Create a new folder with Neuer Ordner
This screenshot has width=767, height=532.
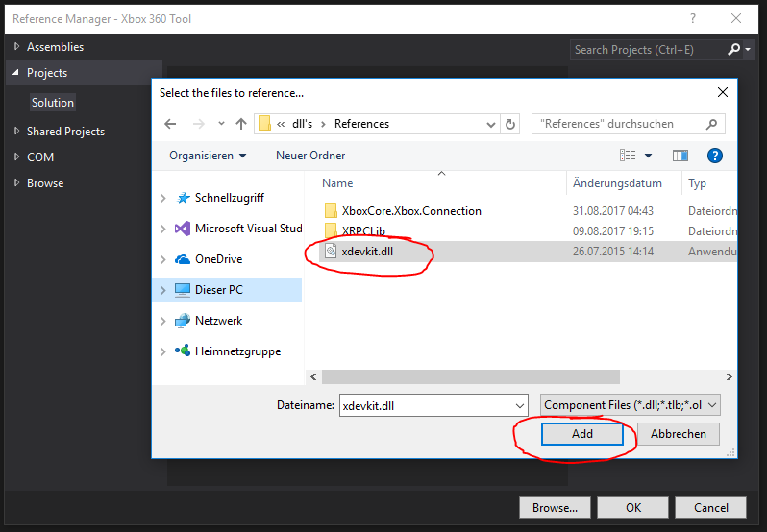[310, 156]
